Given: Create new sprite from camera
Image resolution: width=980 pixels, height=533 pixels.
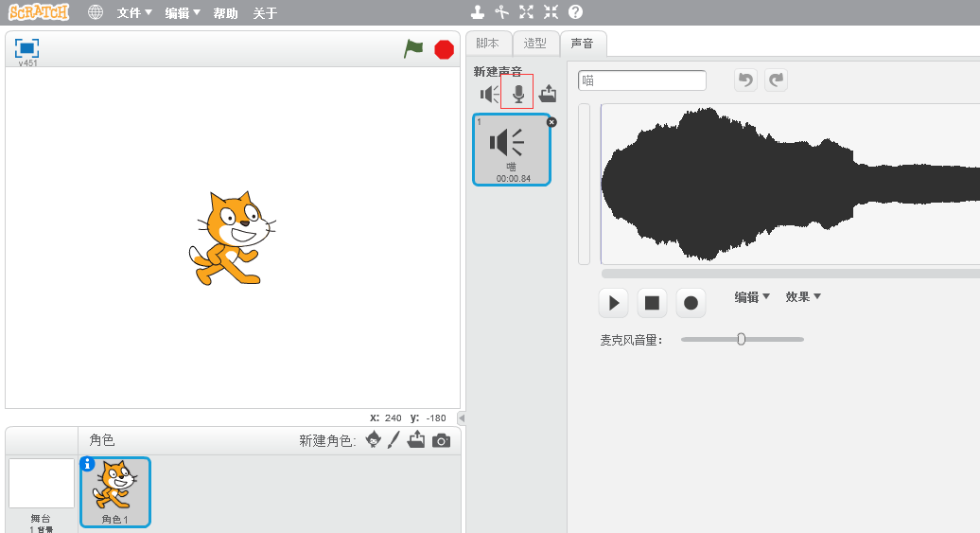Looking at the screenshot, I should (441, 440).
